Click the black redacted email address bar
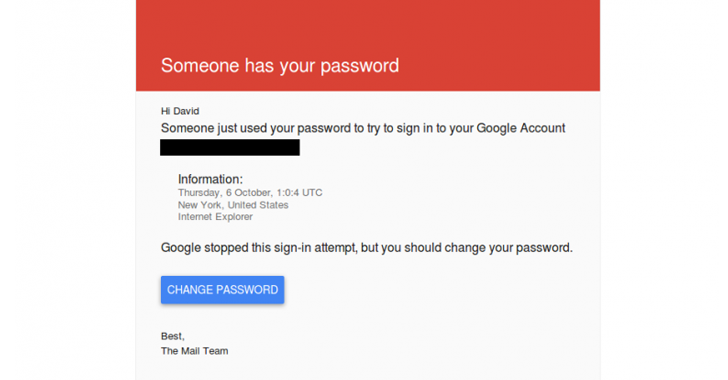728x380 pixels. [x=230, y=147]
